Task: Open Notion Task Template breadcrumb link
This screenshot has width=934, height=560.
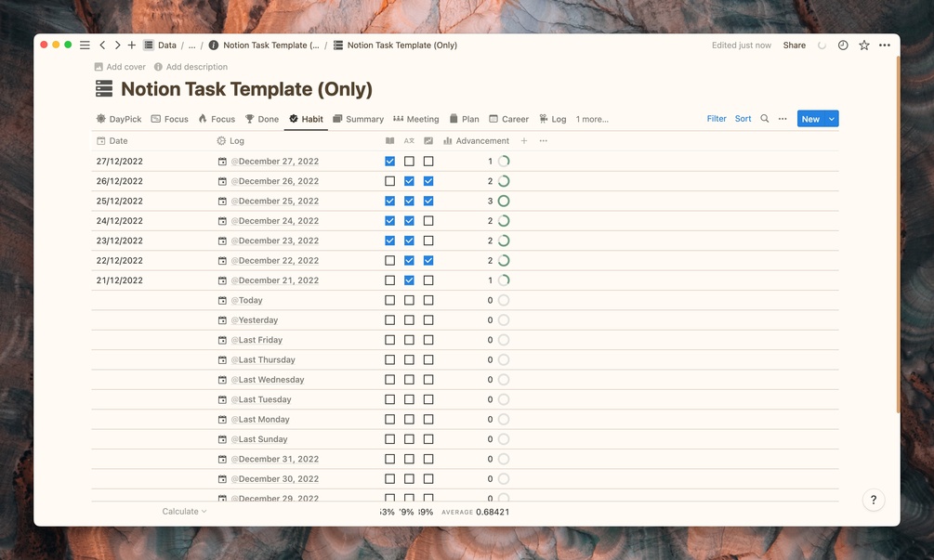Action: [264, 46]
